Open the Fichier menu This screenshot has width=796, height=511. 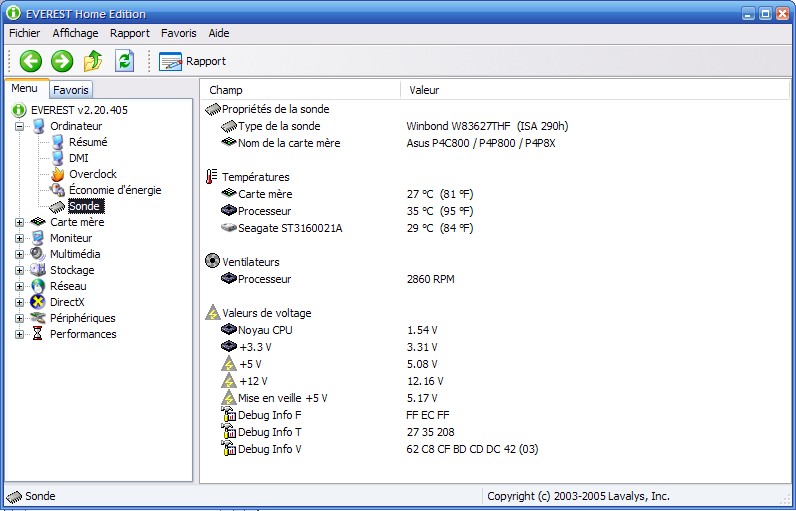click(24, 33)
